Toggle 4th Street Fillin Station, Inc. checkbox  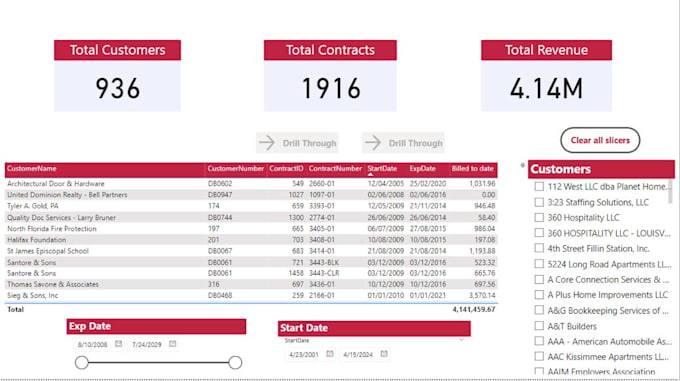(539, 248)
